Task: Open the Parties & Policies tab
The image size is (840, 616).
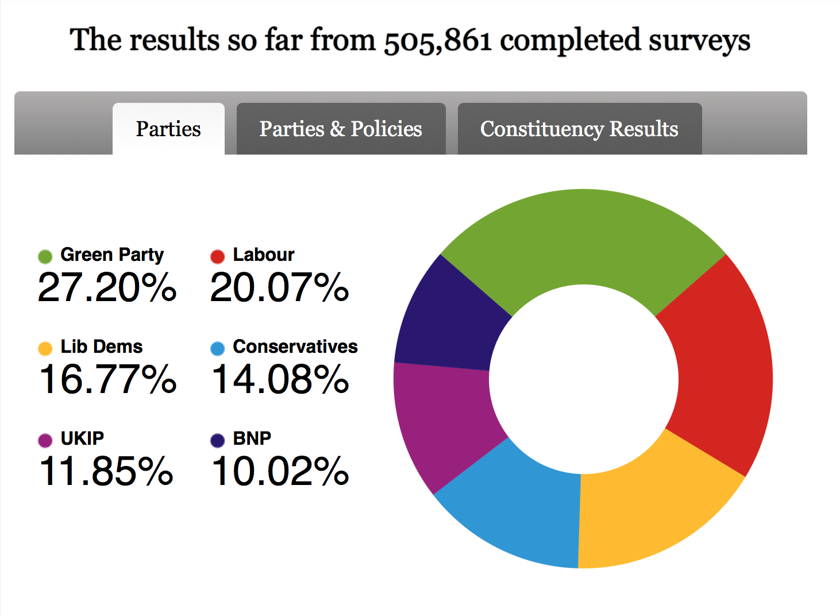Action: click(341, 129)
